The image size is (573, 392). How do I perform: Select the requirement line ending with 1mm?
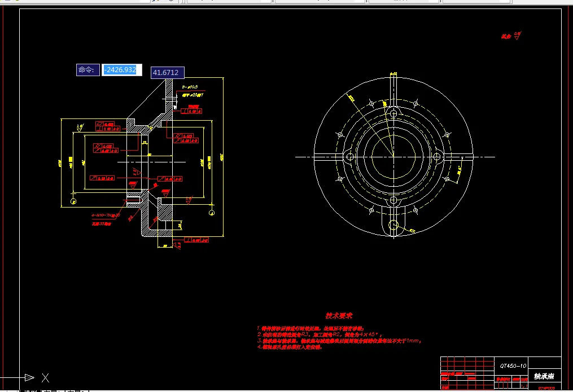click(x=339, y=341)
